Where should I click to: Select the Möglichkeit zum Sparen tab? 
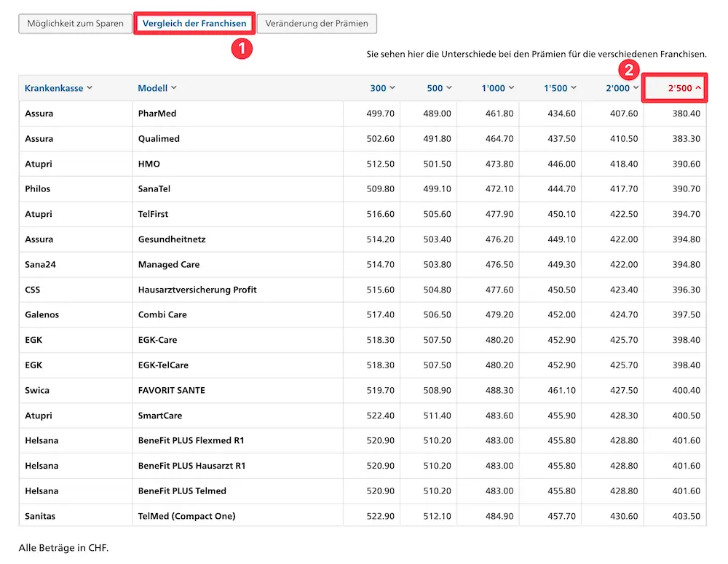(x=75, y=23)
